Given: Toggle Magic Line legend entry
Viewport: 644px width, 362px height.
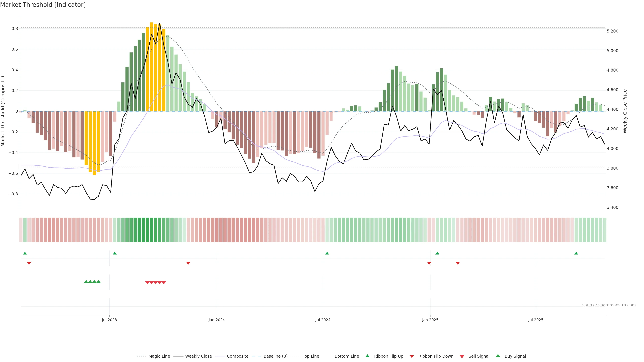Looking at the screenshot, I should [159, 356].
